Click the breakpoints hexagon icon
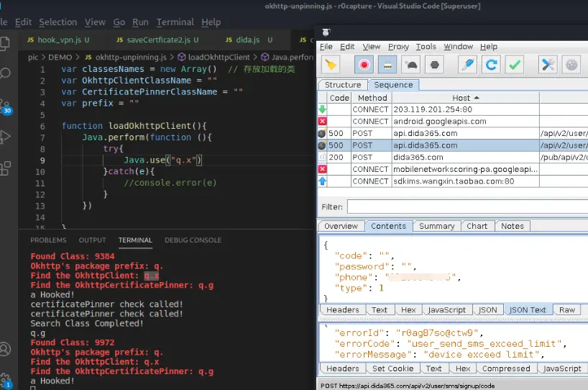This screenshot has width=588, height=390. pyautogui.click(x=435, y=65)
